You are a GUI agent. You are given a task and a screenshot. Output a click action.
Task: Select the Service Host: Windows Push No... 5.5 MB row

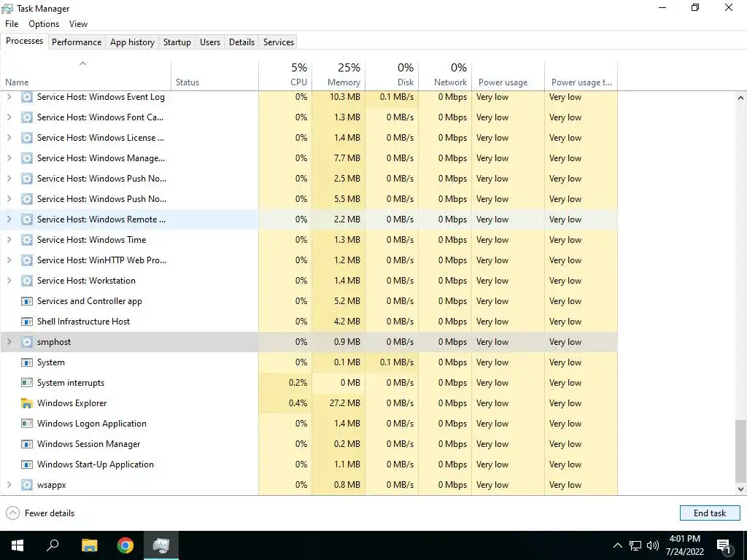point(309,199)
